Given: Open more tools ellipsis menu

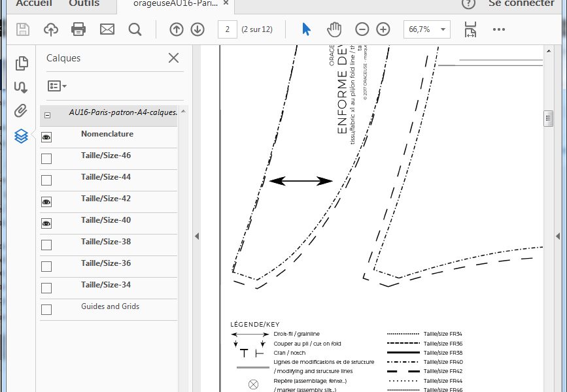Looking at the screenshot, I should click(498, 29).
